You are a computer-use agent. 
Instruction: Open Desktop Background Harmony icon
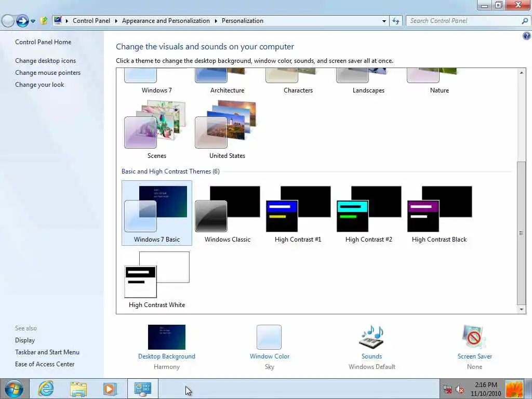(167, 337)
